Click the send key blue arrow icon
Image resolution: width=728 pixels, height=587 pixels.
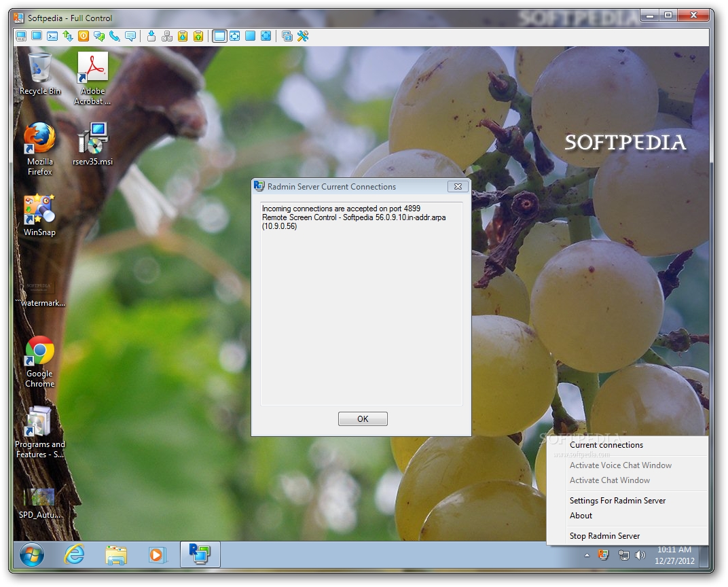[x=151, y=36]
